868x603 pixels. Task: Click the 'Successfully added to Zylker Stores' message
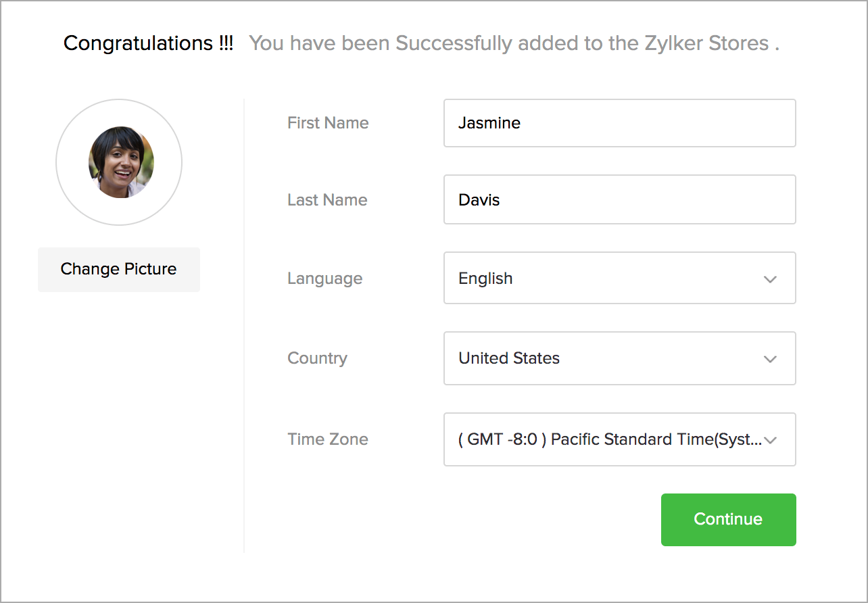coord(514,43)
